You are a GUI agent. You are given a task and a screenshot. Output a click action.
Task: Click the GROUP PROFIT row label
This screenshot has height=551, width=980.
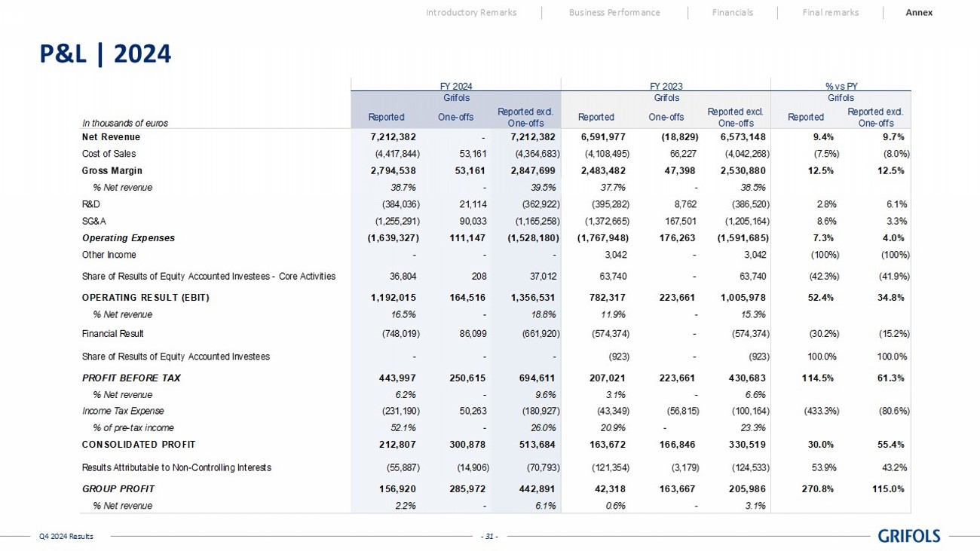coord(118,489)
